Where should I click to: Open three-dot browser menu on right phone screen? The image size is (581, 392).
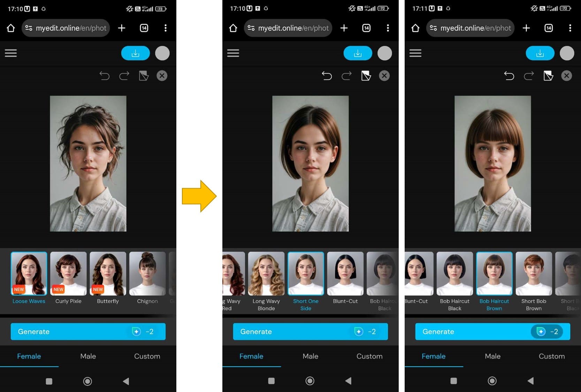(x=570, y=28)
